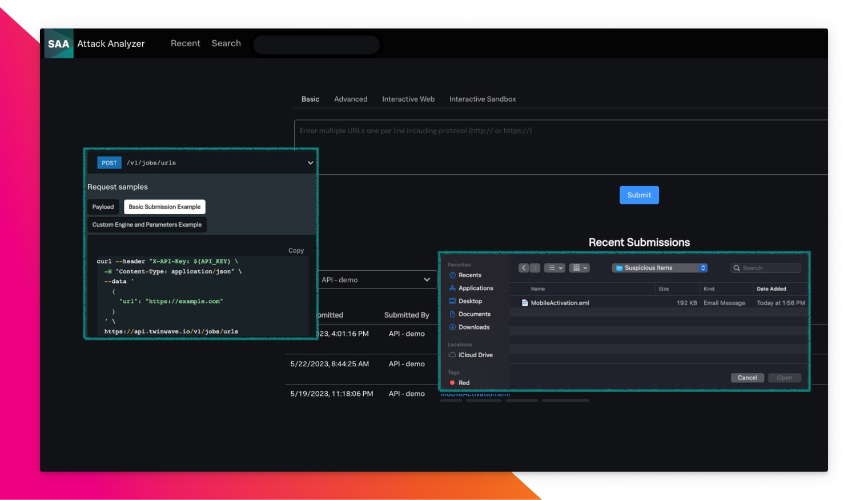This screenshot has width=868, height=500.
Task: Switch to the Interactive Web tab
Action: pyautogui.click(x=408, y=99)
